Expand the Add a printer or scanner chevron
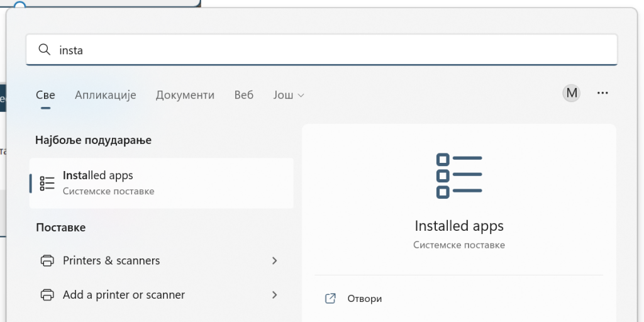Screen dimensions: 644x322 (x=275, y=294)
